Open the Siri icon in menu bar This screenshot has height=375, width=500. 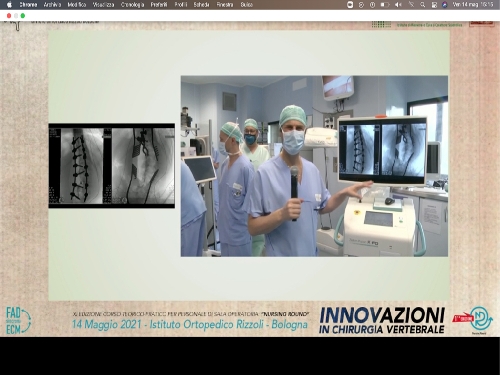444,5
